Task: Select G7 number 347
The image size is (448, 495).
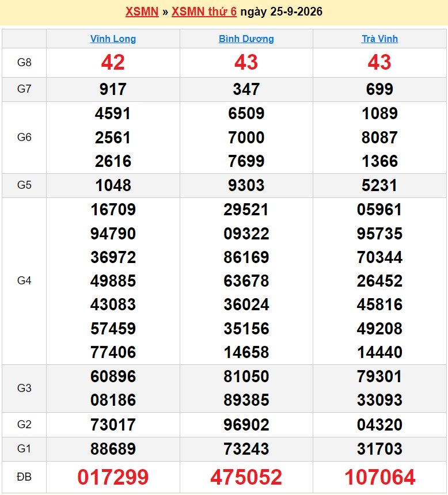Action: coord(246,89)
